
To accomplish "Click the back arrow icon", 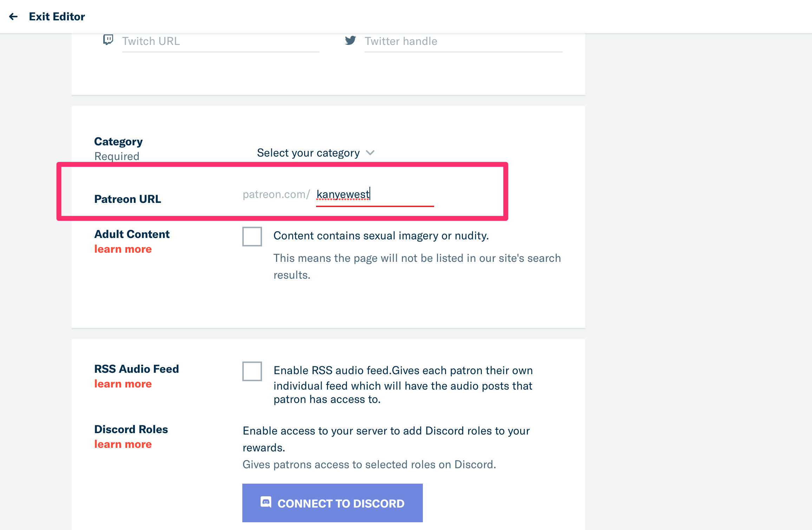I will [x=13, y=16].
